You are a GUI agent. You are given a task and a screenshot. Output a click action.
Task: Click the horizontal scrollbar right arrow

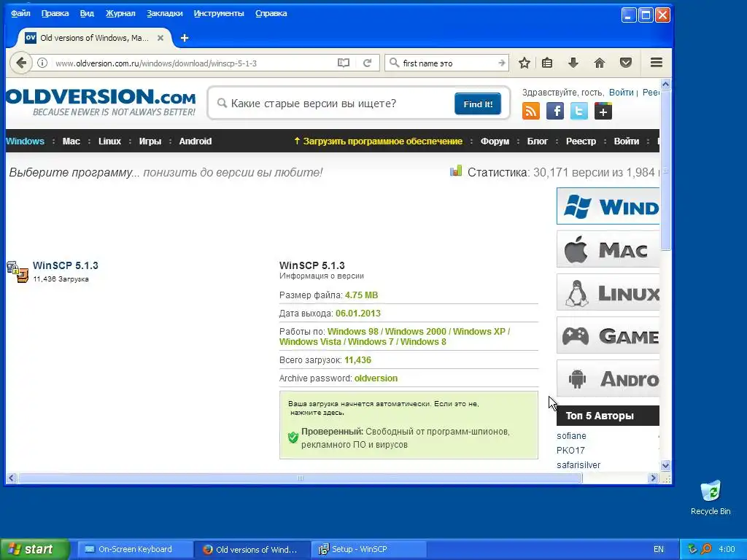point(653,478)
